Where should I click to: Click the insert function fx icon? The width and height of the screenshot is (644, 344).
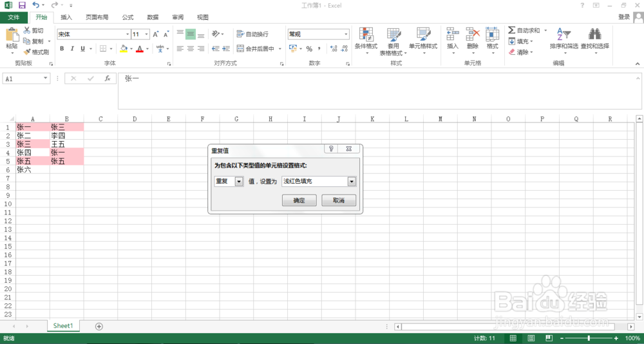[107, 78]
